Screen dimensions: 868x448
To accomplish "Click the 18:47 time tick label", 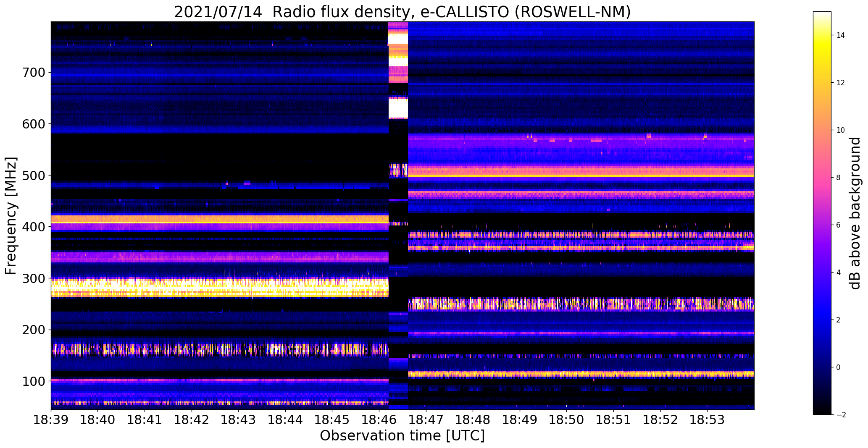I will point(426,420).
